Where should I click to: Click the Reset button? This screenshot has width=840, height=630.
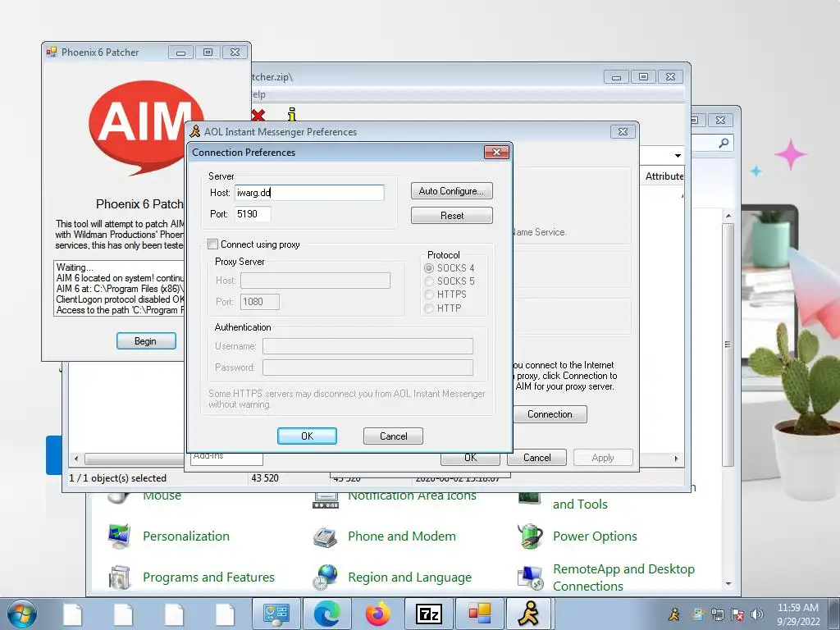pyautogui.click(x=452, y=216)
